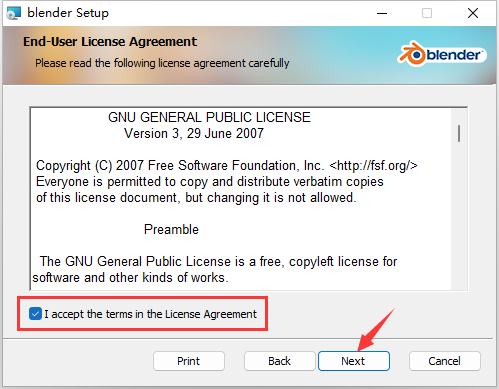Click the Blender logo in the banner
The height and width of the screenshot is (389, 499).
coord(442,54)
